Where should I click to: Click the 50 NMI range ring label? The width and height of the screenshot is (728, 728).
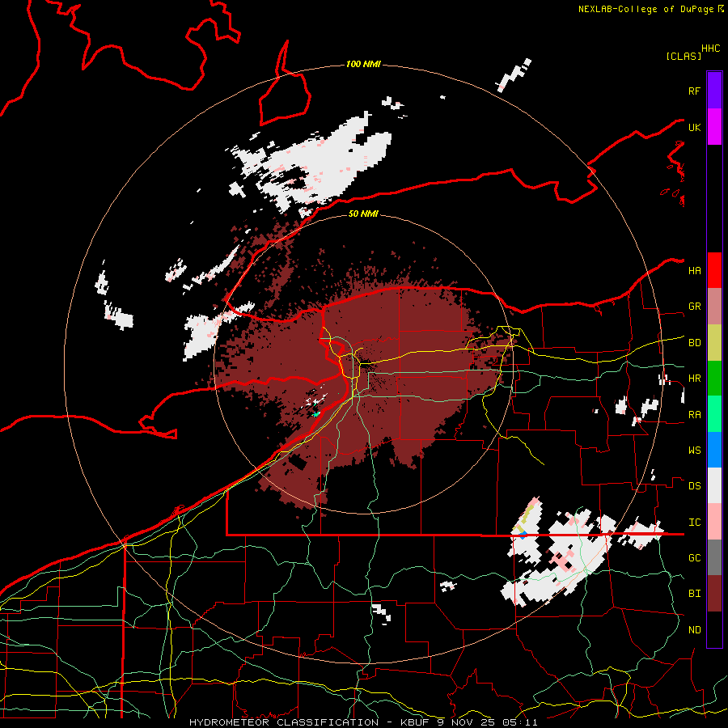363,214
